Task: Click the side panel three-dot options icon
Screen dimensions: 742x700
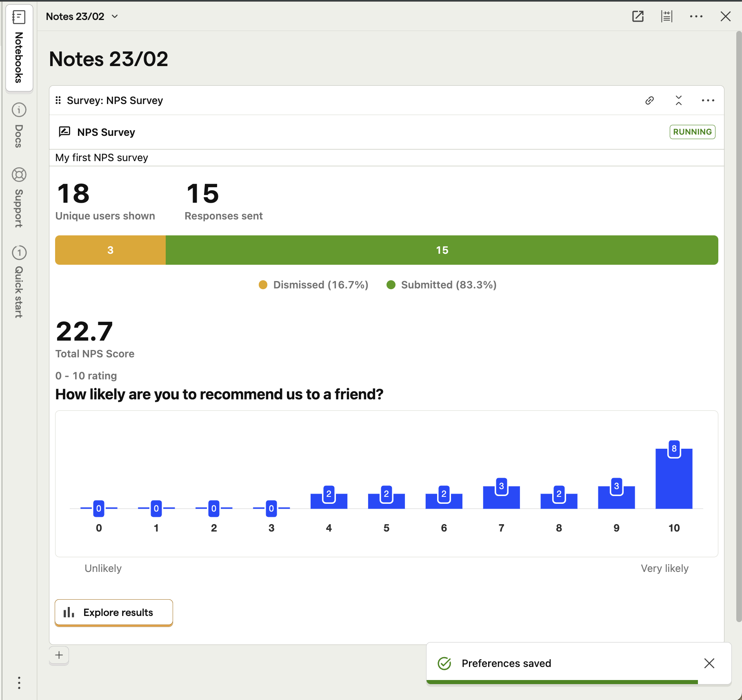Action: pos(19,683)
